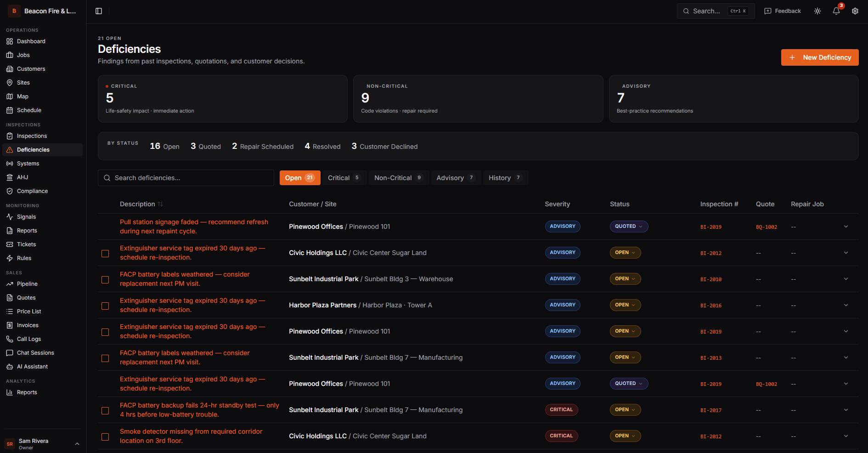
Task: Collapse the sidebar panel
Action: 99,11
